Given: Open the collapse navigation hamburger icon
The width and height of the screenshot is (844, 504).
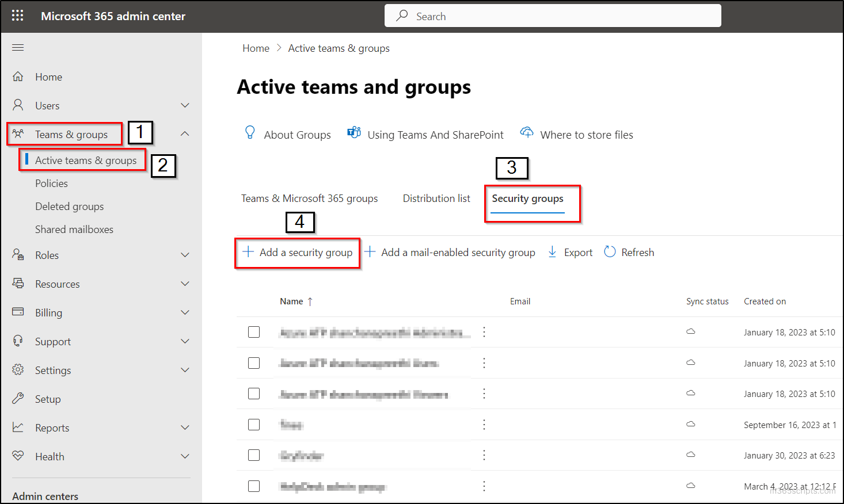Looking at the screenshot, I should [18, 47].
